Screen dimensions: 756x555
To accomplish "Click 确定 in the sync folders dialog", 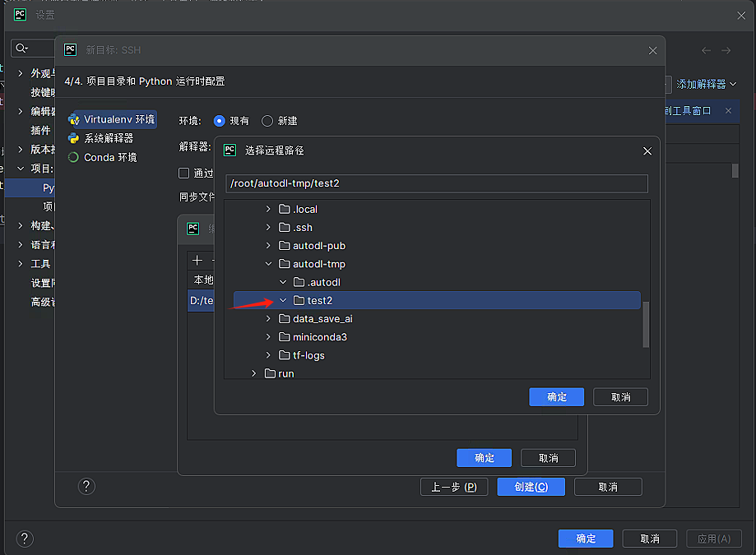I will coord(484,458).
